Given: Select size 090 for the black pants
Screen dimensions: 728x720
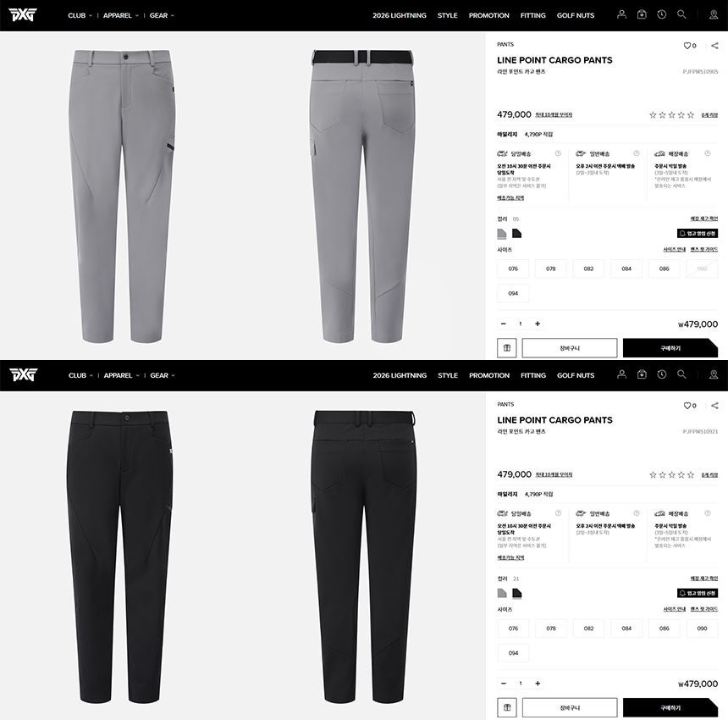Looking at the screenshot, I should click(702, 628).
